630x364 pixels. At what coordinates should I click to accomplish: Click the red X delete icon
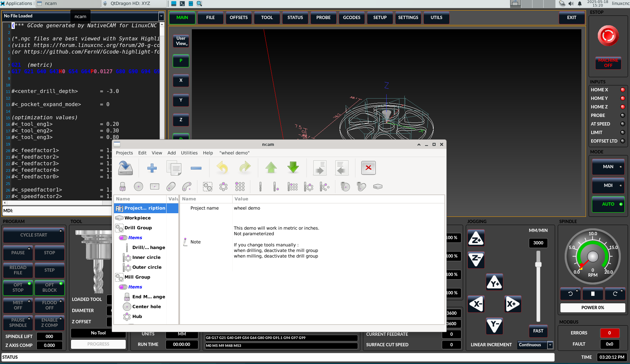click(368, 168)
